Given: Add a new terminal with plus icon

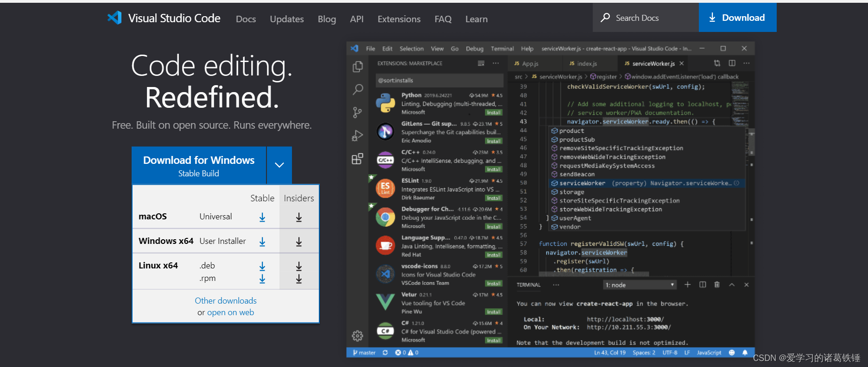Looking at the screenshot, I should pyautogui.click(x=688, y=285).
